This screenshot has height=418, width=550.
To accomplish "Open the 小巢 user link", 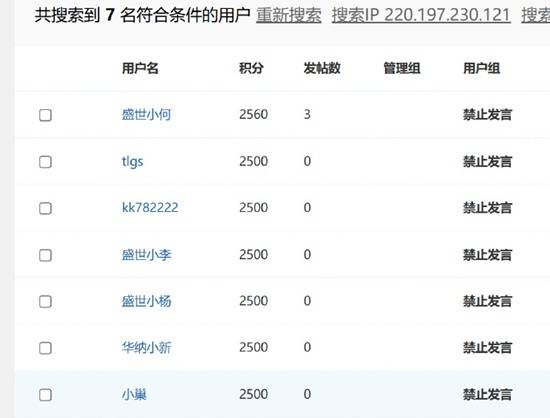I will click(134, 394).
